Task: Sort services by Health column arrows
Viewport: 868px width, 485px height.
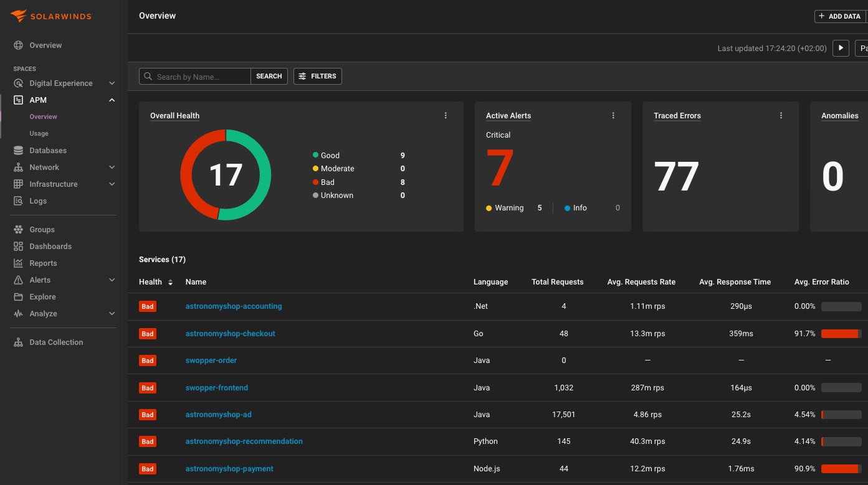Action: point(170,283)
